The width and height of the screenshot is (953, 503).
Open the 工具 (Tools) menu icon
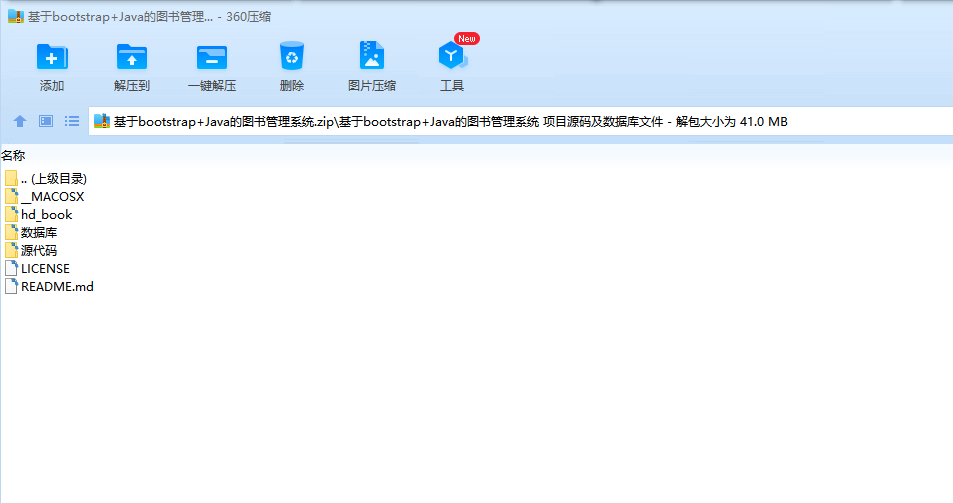pyautogui.click(x=452, y=56)
